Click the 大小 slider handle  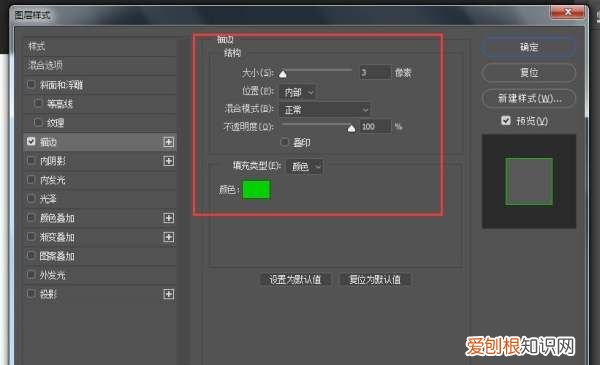pyautogui.click(x=283, y=74)
